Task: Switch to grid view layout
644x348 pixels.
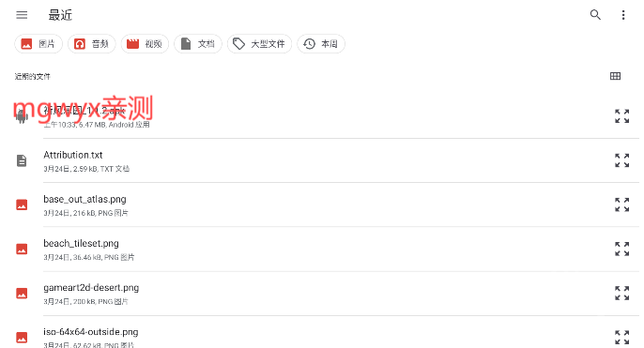Action: [x=615, y=76]
